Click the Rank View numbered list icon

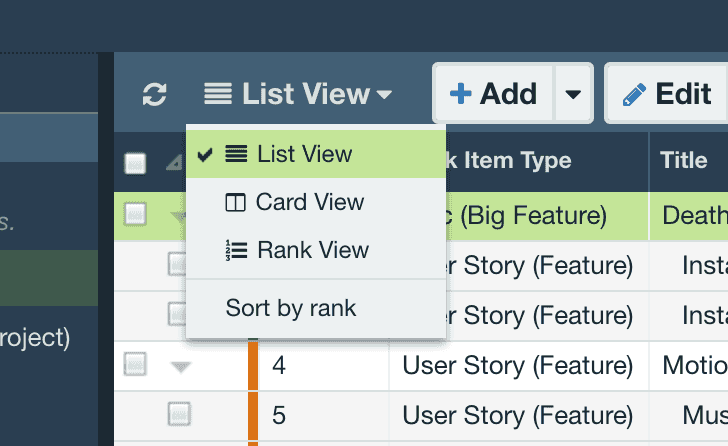(236, 251)
